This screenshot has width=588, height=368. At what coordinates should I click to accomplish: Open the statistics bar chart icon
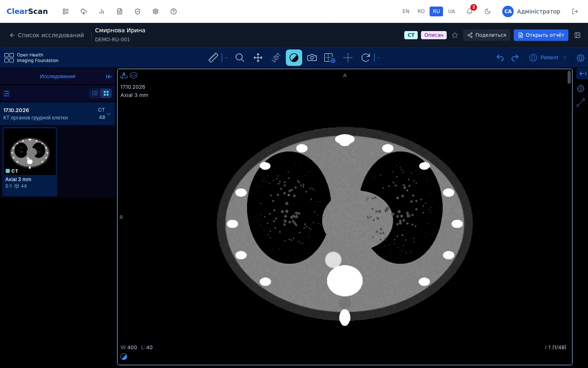(102, 11)
